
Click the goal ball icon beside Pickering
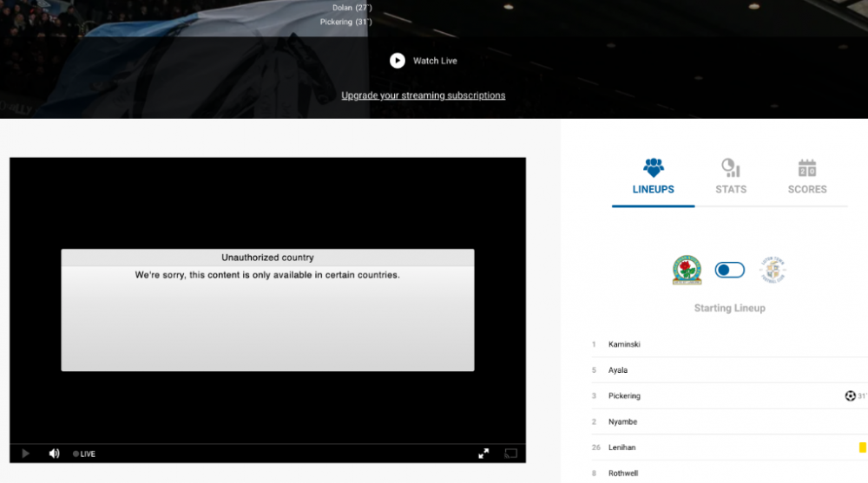(x=850, y=396)
